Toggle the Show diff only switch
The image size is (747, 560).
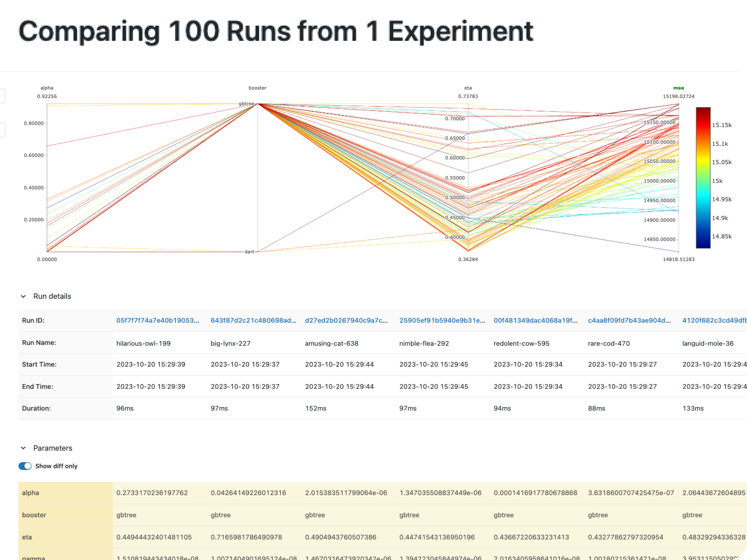pos(25,466)
